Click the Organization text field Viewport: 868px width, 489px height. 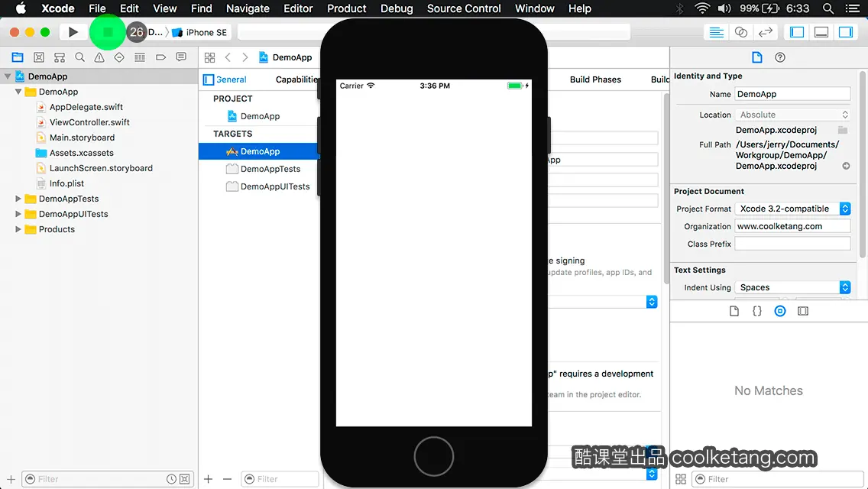coord(792,226)
